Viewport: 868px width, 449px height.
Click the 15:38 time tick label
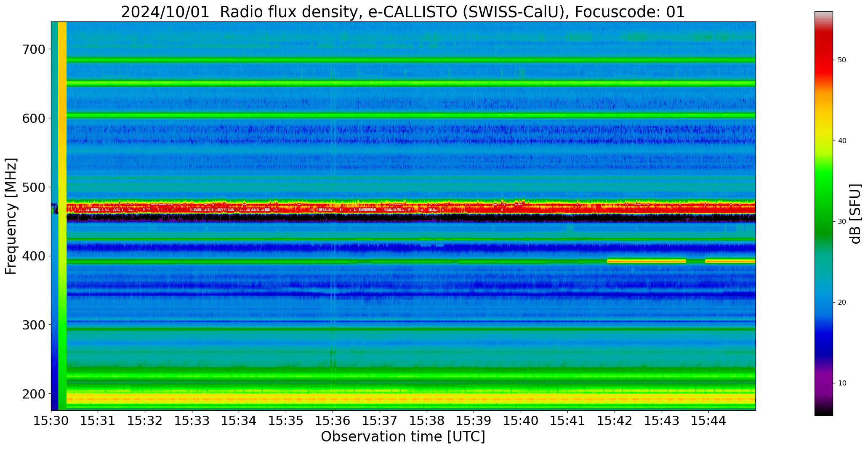coord(427,420)
